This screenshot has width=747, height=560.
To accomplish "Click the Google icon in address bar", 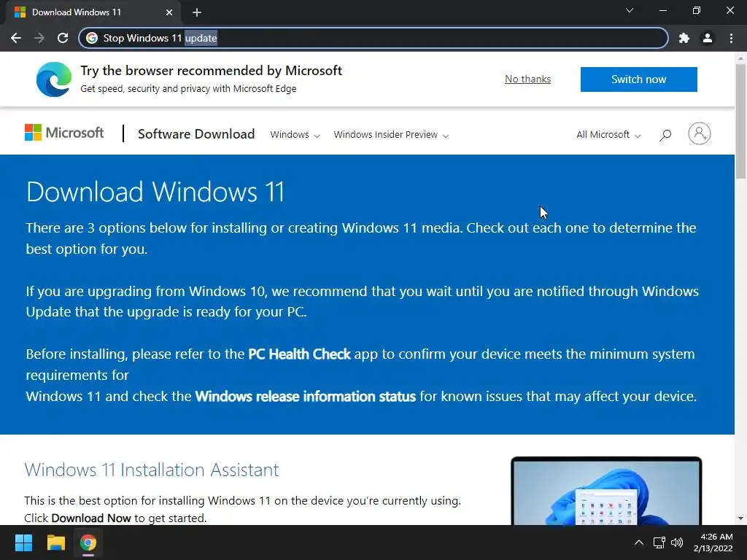I will (x=92, y=38).
